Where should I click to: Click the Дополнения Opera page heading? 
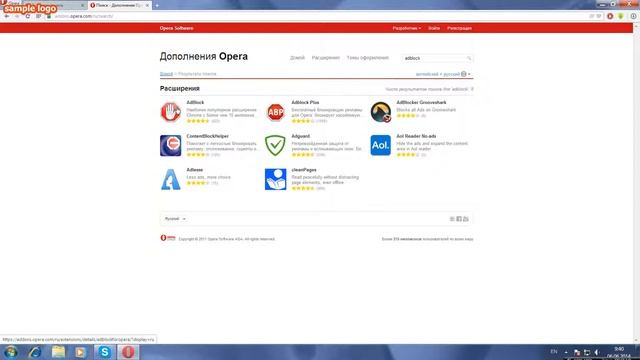(x=203, y=56)
